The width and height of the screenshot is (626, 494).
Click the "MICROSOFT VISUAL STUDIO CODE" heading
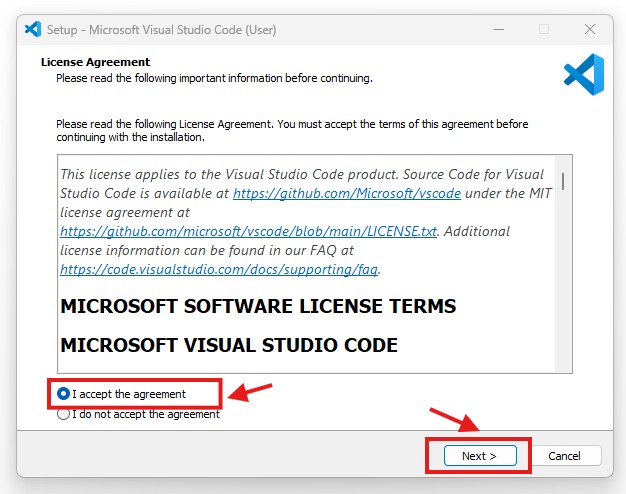tap(229, 345)
